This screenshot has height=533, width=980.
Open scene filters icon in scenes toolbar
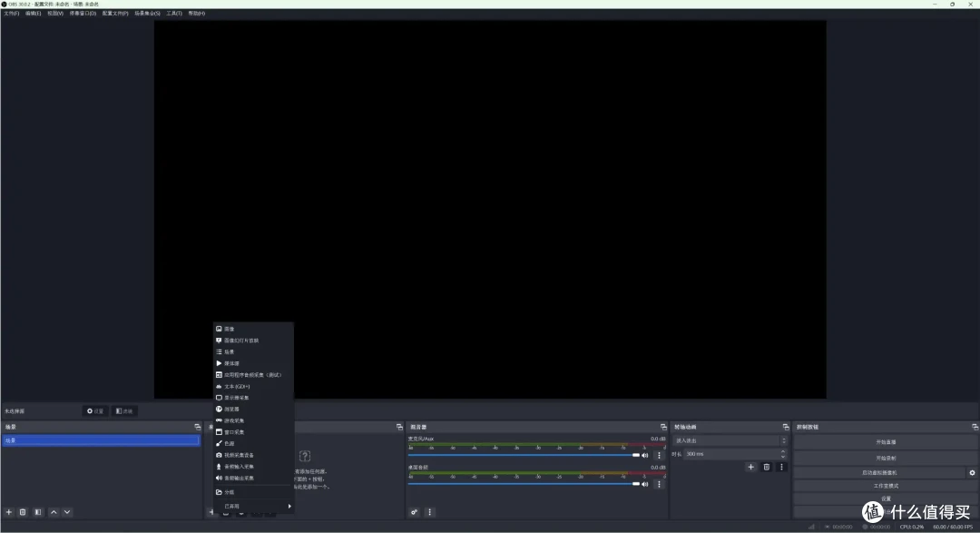pyautogui.click(x=38, y=512)
